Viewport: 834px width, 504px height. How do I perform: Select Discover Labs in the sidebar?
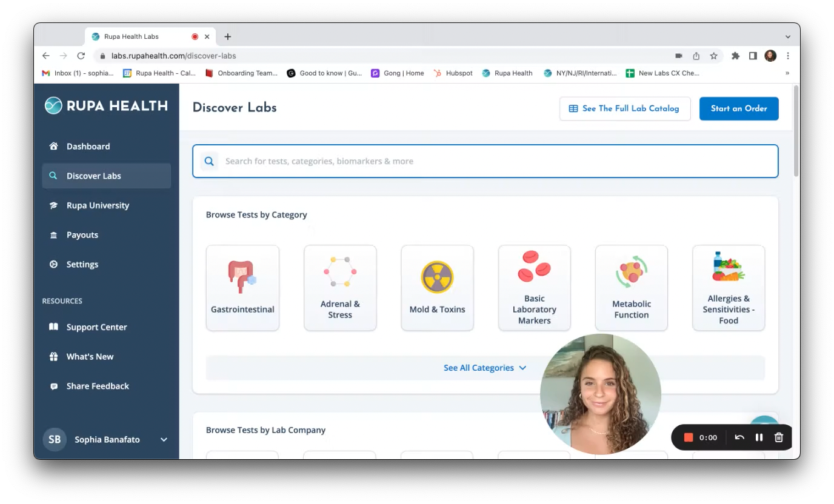pos(93,176)
